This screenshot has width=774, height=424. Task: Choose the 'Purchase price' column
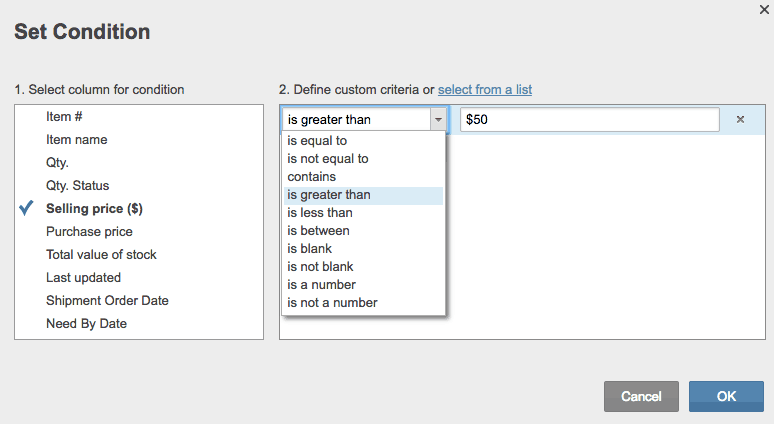click(x=87, y=232)
